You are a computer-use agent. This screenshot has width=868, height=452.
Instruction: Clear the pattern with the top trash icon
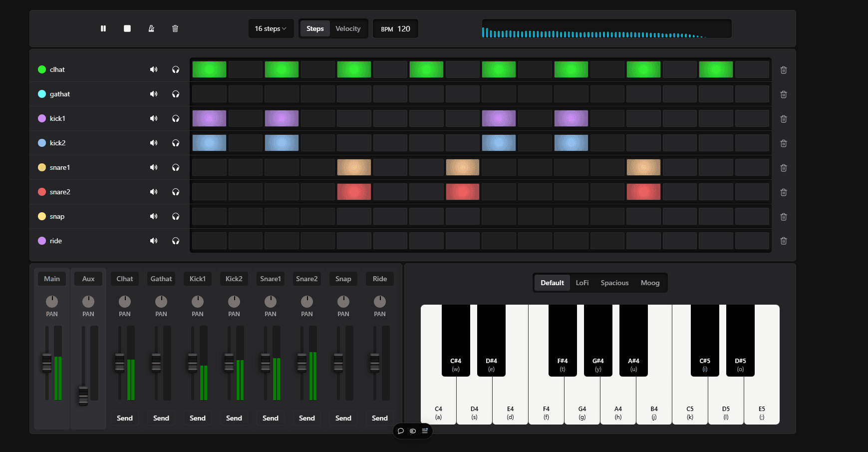click(x=175, y=28)
